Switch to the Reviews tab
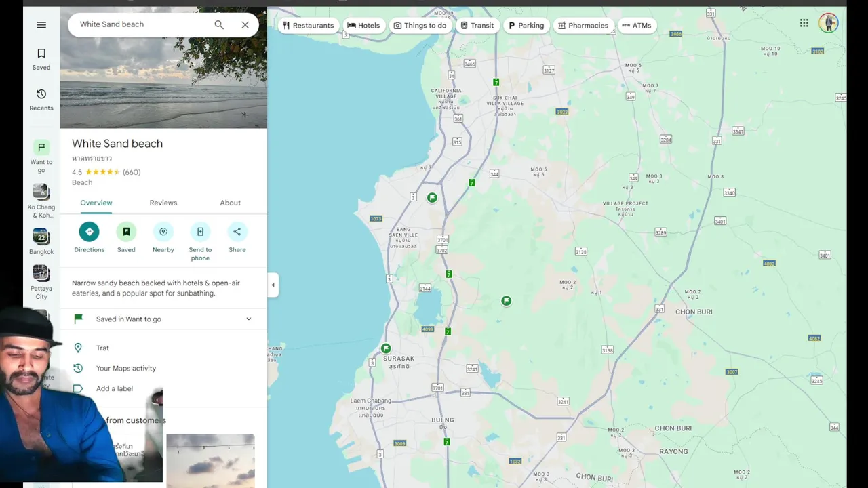 click(163, 203)
